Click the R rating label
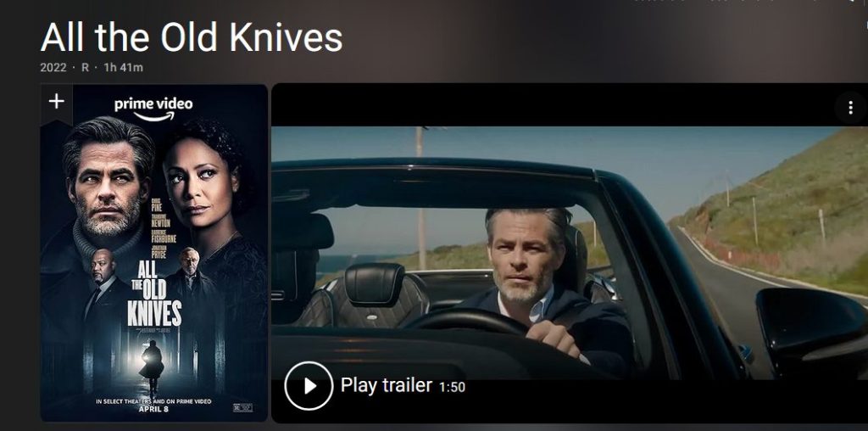This screenshot has width=868, height=431. coord(86,68)
